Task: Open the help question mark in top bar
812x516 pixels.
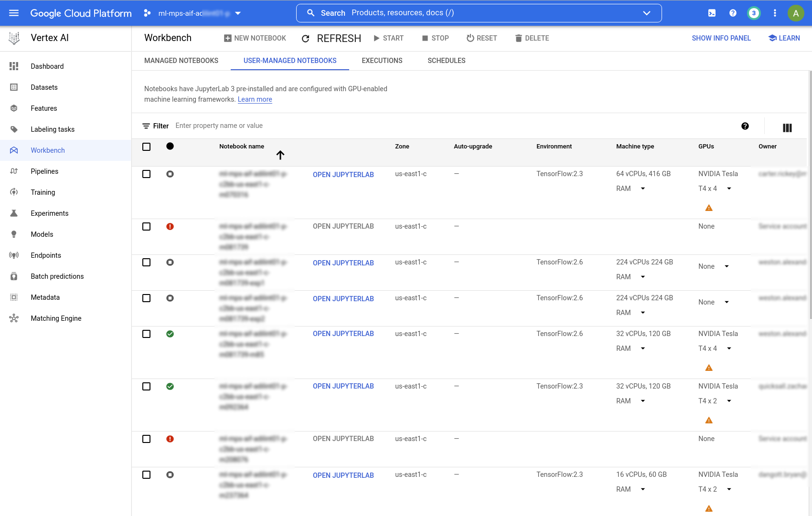Action: pos(733,13)
